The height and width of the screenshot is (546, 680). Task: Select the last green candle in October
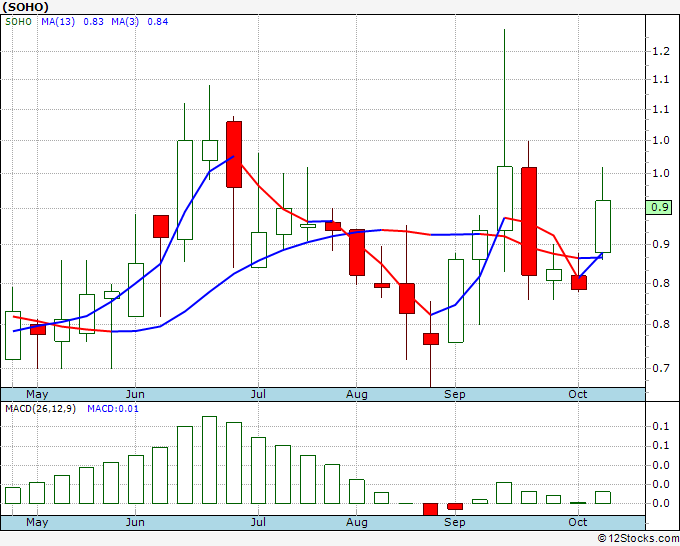(x=603, y=226)
